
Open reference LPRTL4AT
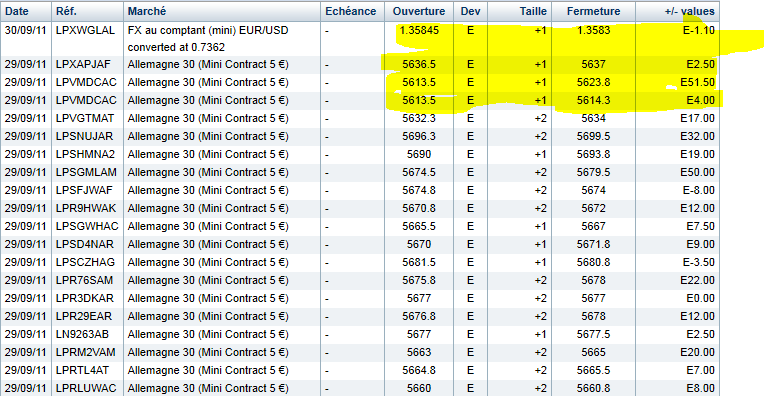[82, 371]
